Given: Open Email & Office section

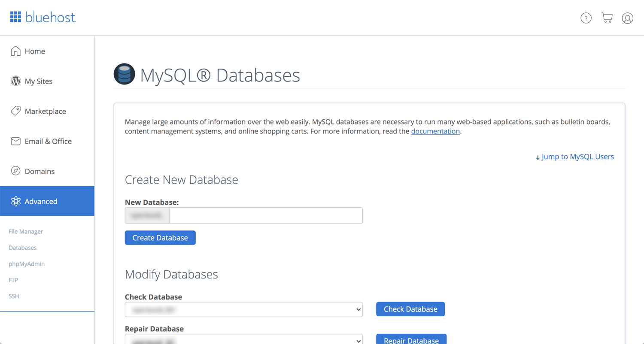Looking at the screenshot, I should (x=47, y=141).
